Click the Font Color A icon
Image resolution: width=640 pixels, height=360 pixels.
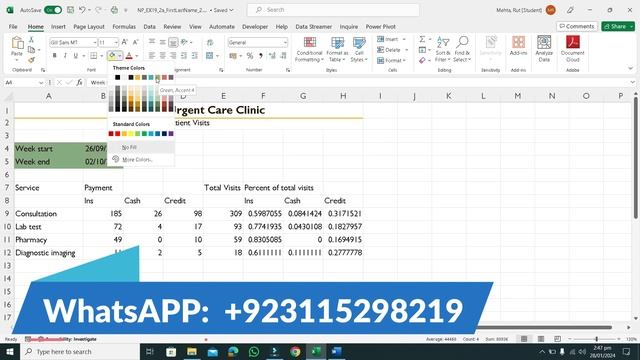click(129, 56)
